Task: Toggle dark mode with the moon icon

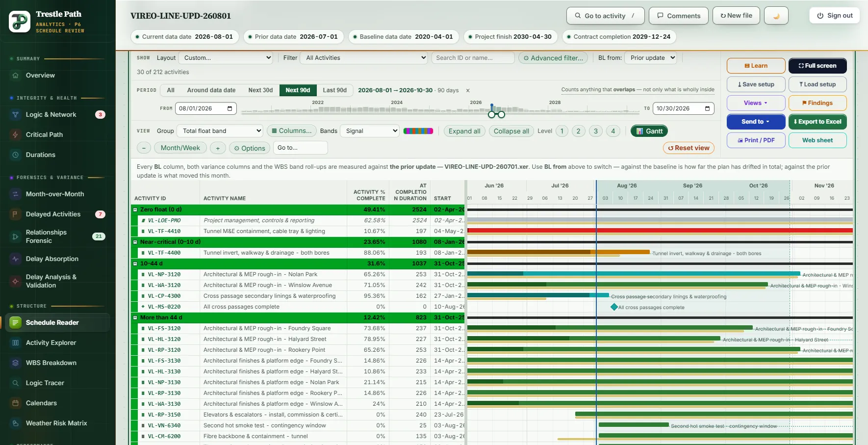Action: (776, 16)
